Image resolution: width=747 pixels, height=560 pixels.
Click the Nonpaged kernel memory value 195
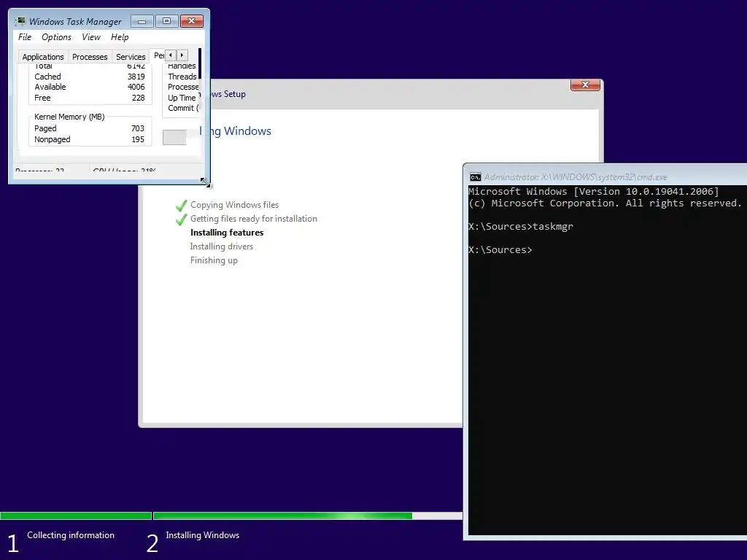pos(138,139)
